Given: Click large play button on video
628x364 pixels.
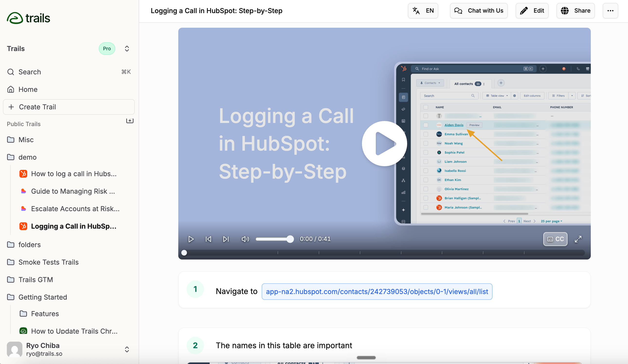Looking at the screenshot, I should (384, 144).
